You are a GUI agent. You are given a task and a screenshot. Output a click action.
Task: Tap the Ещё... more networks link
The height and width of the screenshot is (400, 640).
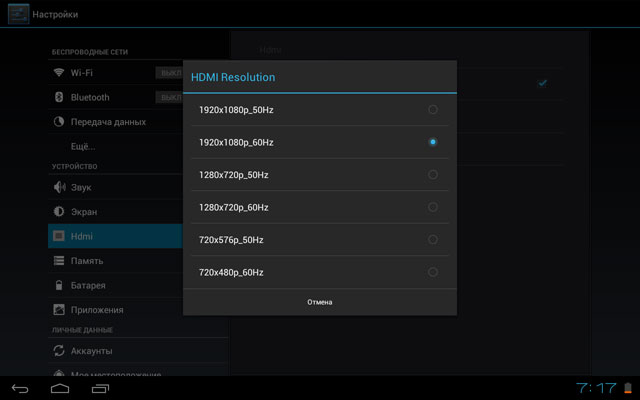83,146
